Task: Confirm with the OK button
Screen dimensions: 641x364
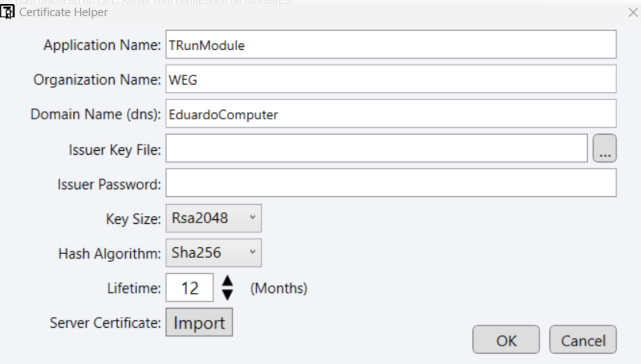Action: pos(506,339)
